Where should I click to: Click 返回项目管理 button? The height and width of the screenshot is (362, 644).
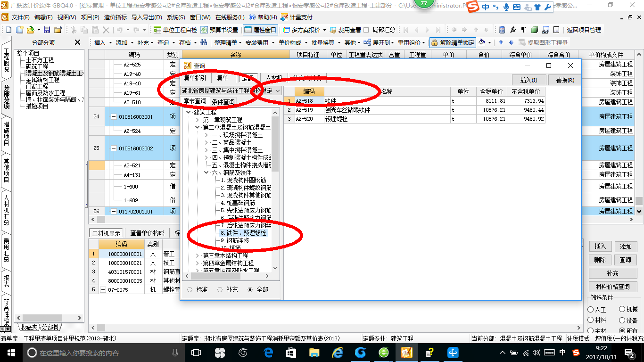click(x=584, y=30)
